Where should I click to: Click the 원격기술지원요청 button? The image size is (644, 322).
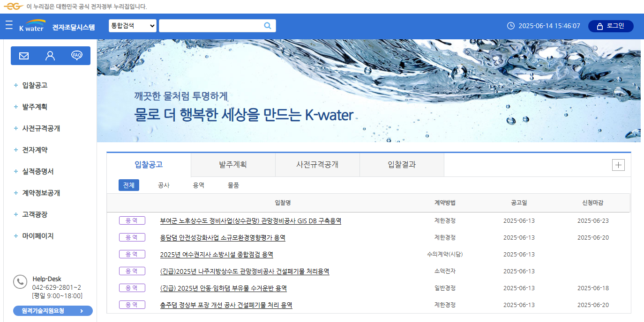coord(53,311)
